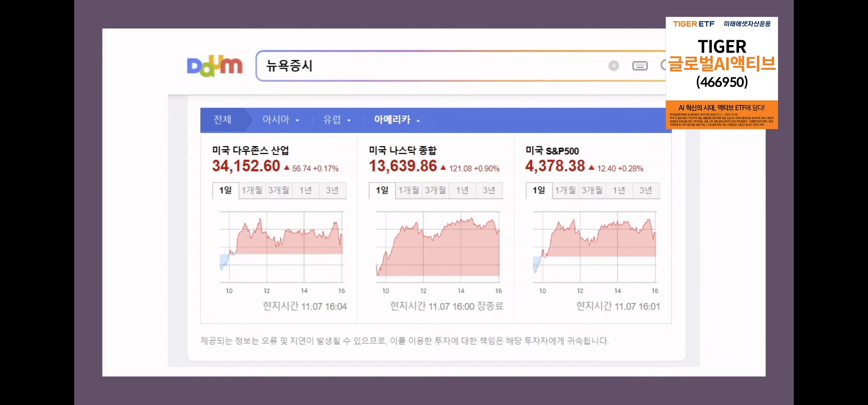Viewport: 868px width, 405px height.
Task: Select the 1개월 tab under 다우존스
Action: [x=252, y=190]
